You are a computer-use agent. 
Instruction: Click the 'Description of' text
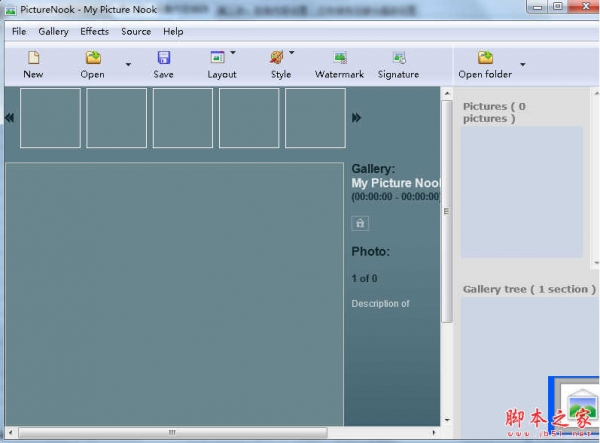click(380, 304)
